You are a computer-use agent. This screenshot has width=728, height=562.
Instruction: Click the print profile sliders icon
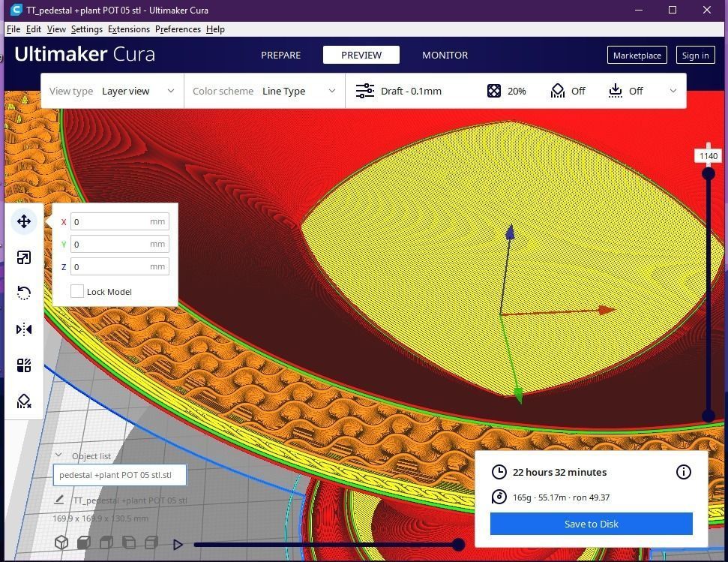tap(365, 91)
